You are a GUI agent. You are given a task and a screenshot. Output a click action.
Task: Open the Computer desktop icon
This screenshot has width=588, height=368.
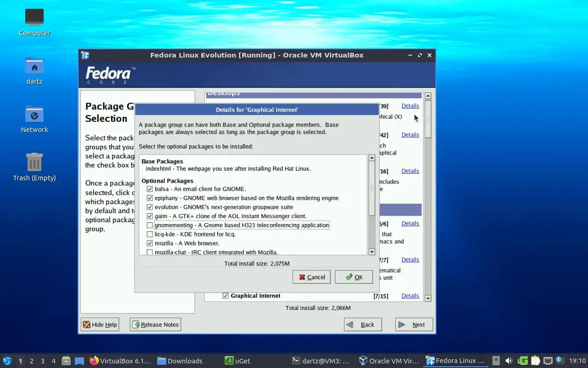34,22
